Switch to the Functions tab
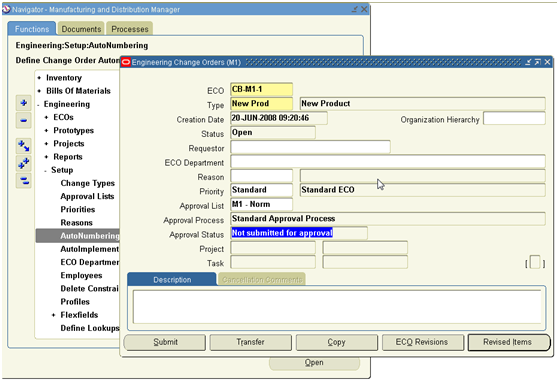The height and width of the screenshot is (388, 559). [32, 29]
